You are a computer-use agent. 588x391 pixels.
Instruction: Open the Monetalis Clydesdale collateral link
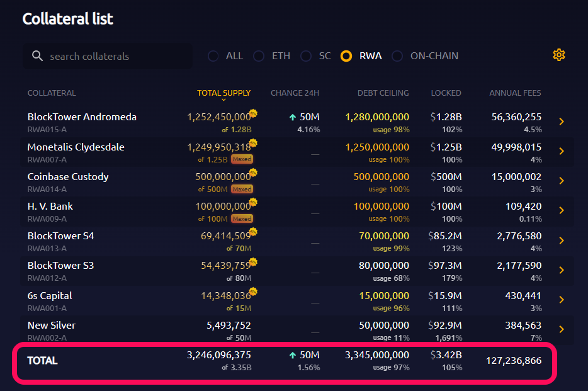point(76,147)
